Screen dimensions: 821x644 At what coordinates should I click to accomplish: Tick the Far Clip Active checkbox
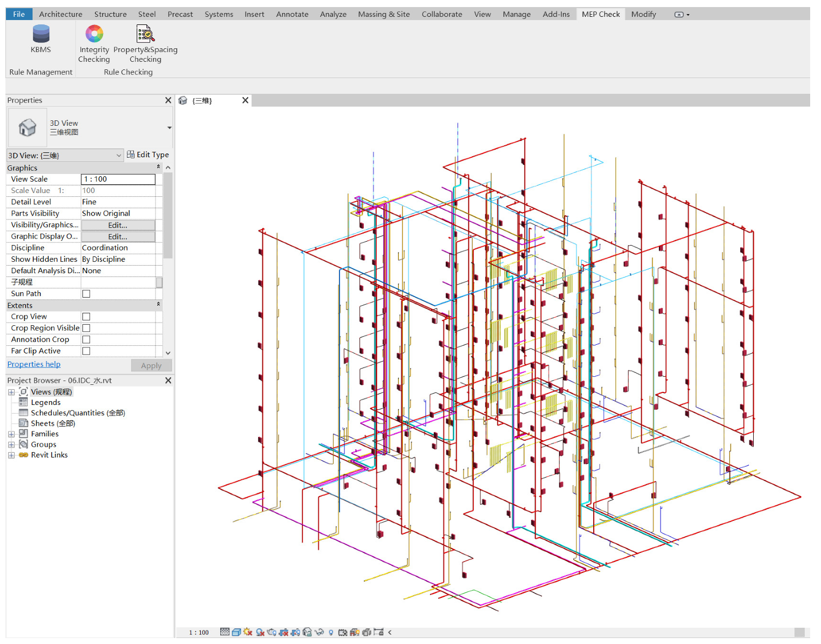[x=86, y=351]
